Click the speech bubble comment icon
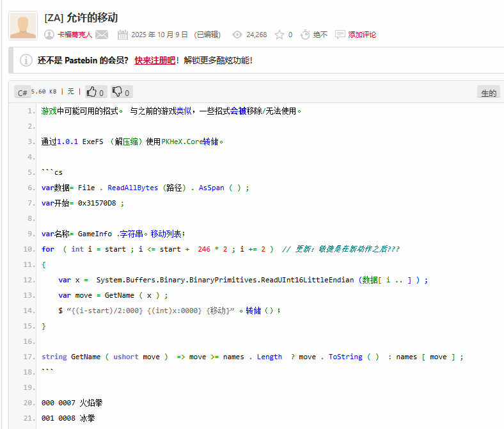504x429 pixels. click(340, 35)
